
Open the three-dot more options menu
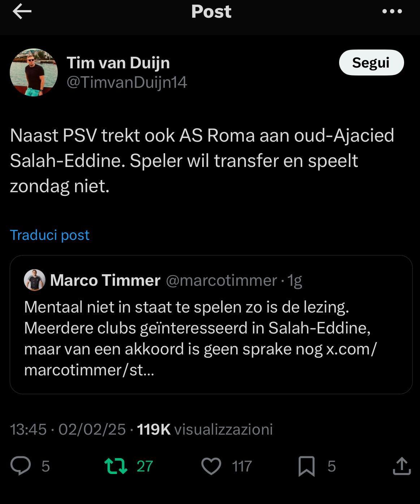(392, 12)
